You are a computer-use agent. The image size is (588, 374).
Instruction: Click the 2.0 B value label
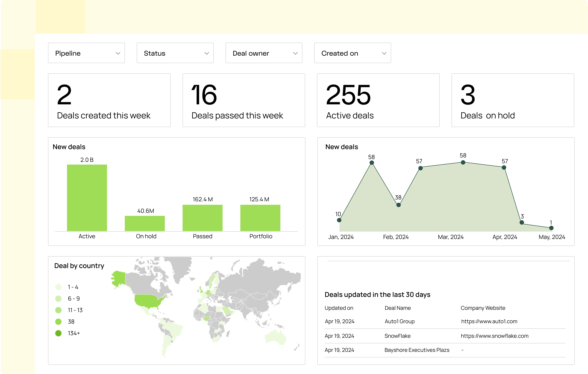pyautogui.click(x=87, y=160)
